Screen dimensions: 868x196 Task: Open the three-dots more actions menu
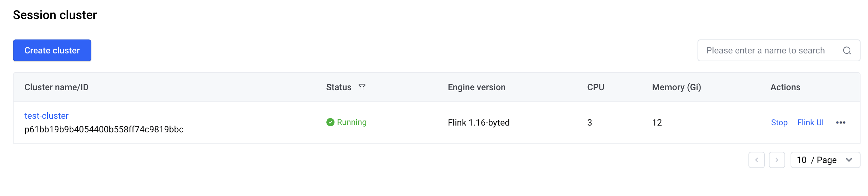(840, 122)
